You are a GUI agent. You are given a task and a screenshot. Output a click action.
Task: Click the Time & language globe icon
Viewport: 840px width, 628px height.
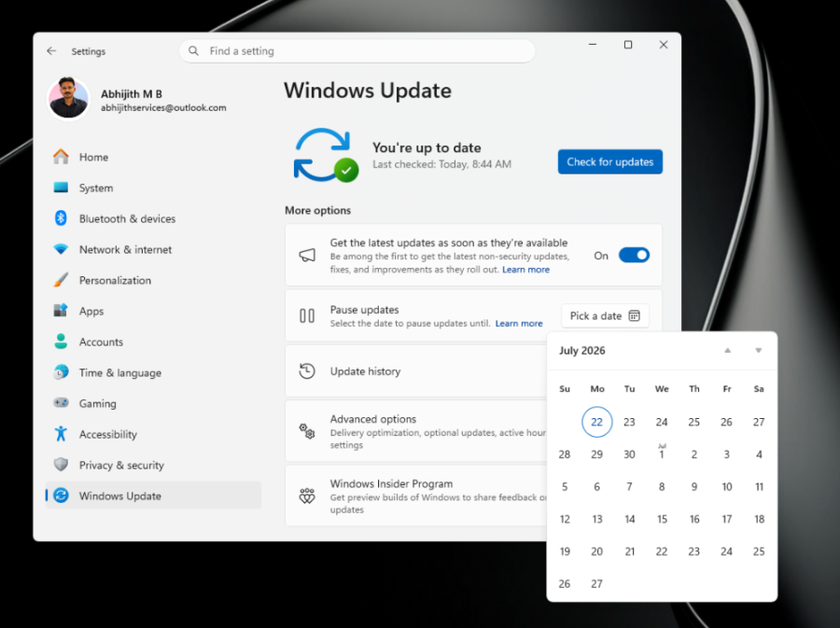coord(61,371)
